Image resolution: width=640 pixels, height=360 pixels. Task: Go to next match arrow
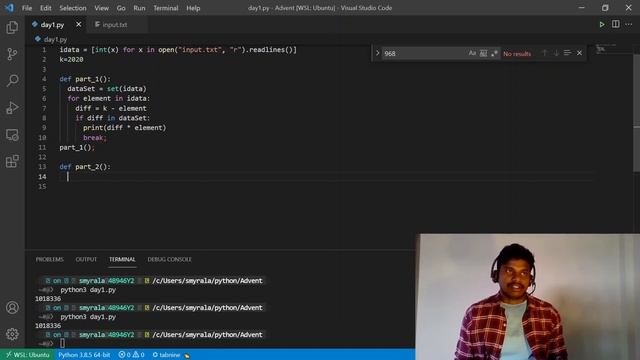coord(556,53)
